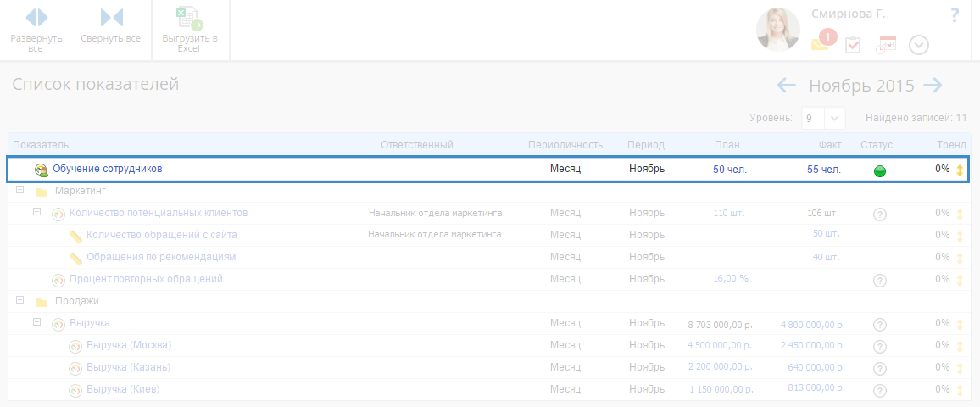Click the user avatar photo
The height and width of the screenshot is (407, 980).
(x=777, y=30)
